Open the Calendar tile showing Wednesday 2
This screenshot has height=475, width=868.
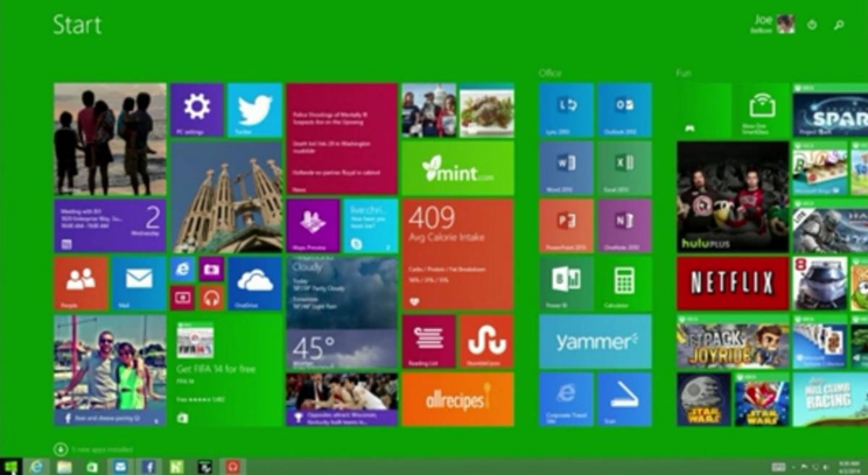110,226
